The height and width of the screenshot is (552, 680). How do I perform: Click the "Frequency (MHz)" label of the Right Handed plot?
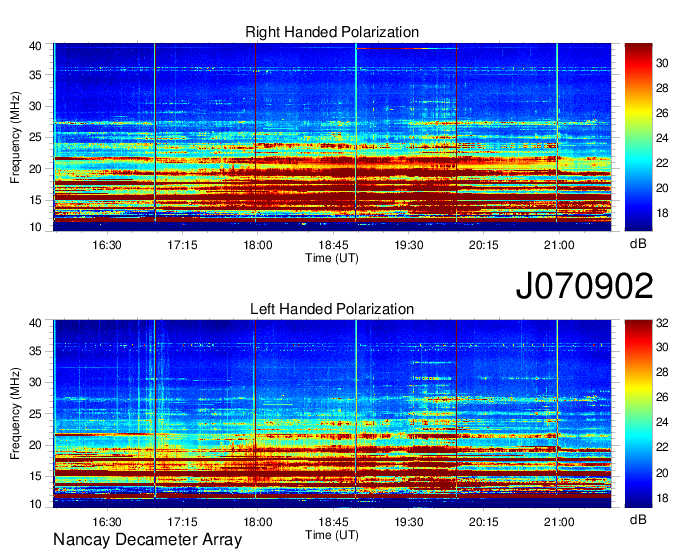pyautogui.click(x=15, y=137)
